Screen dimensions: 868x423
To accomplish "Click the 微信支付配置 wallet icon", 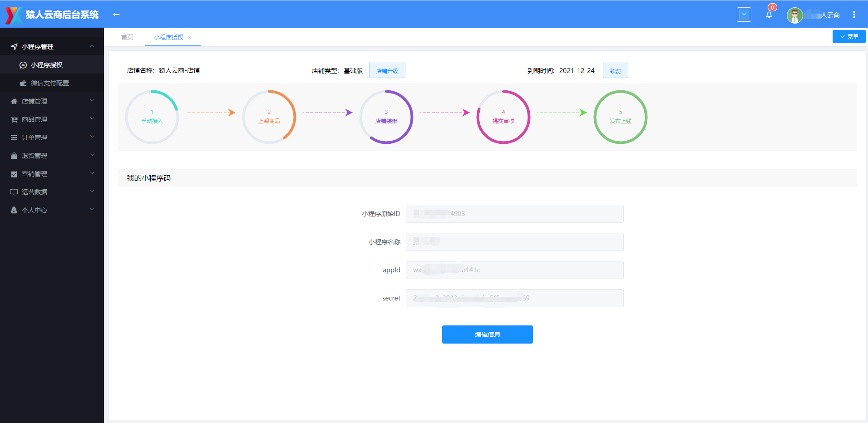I will [23, 83].
